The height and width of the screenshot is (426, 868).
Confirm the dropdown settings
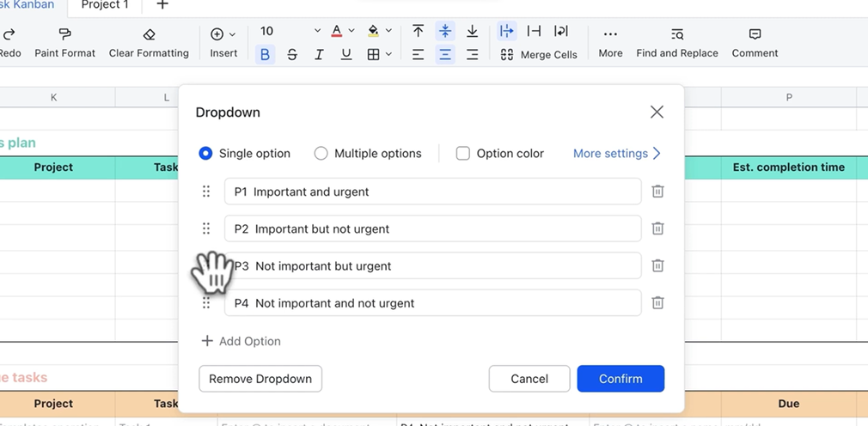[x=620, y=379]
